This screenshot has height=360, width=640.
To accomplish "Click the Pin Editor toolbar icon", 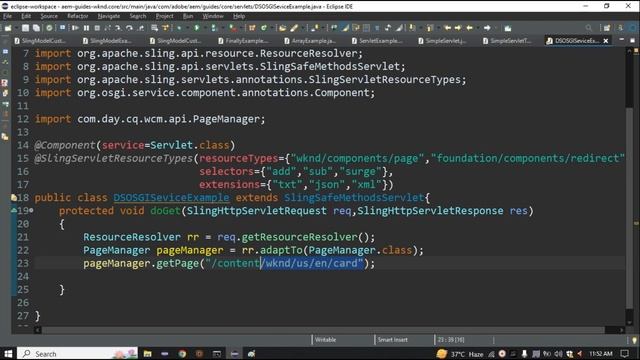I will click(508, 28).
